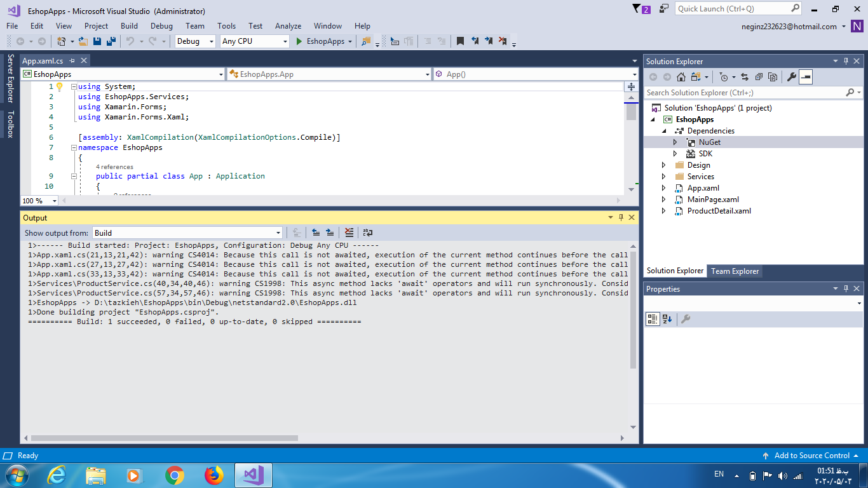The height and width of the screenshot is (488, 868).
Task: Toggle Show All Files in Solution Explorer
Action: (773, 77)
